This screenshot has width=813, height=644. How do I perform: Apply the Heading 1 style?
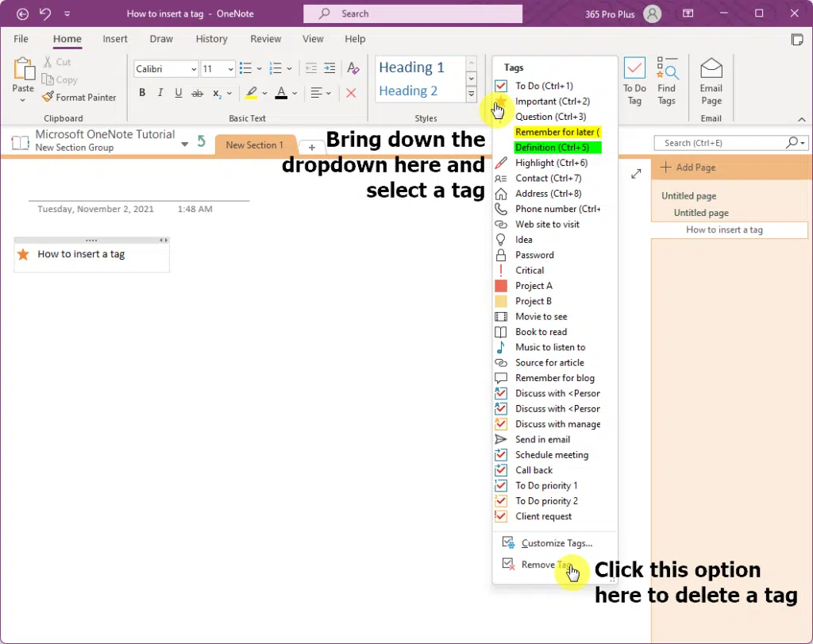412,67
